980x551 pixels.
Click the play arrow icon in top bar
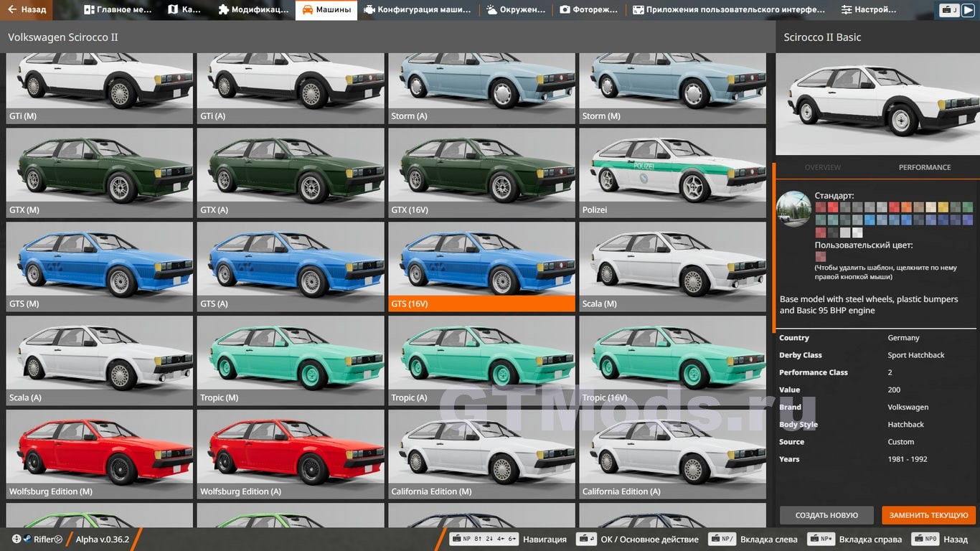(x=968, y=10)
